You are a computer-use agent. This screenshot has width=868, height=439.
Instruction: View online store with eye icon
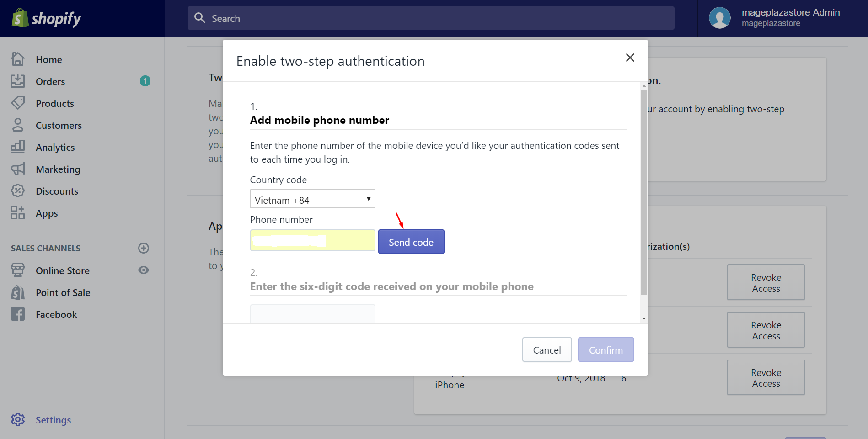coord(144,270)
